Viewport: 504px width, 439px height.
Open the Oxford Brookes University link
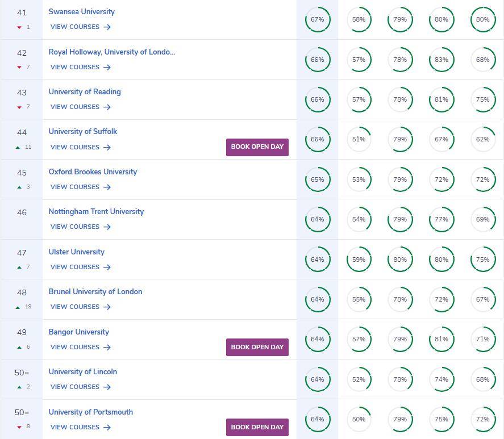pyautogui.click(x=93, y=172)
